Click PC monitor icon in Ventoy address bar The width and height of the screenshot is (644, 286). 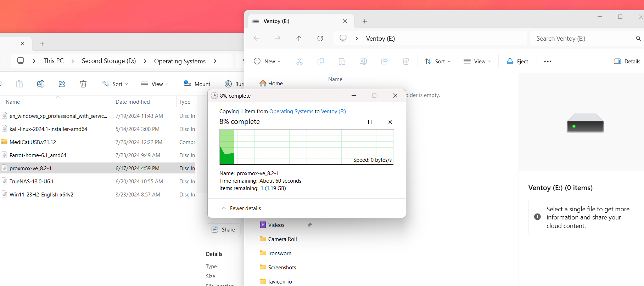point(343,38)
